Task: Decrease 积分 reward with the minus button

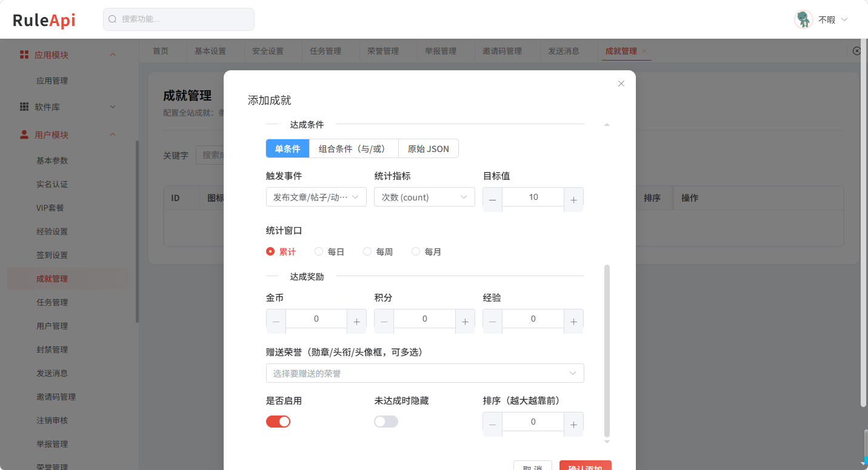Action: [x=384, y=322]
